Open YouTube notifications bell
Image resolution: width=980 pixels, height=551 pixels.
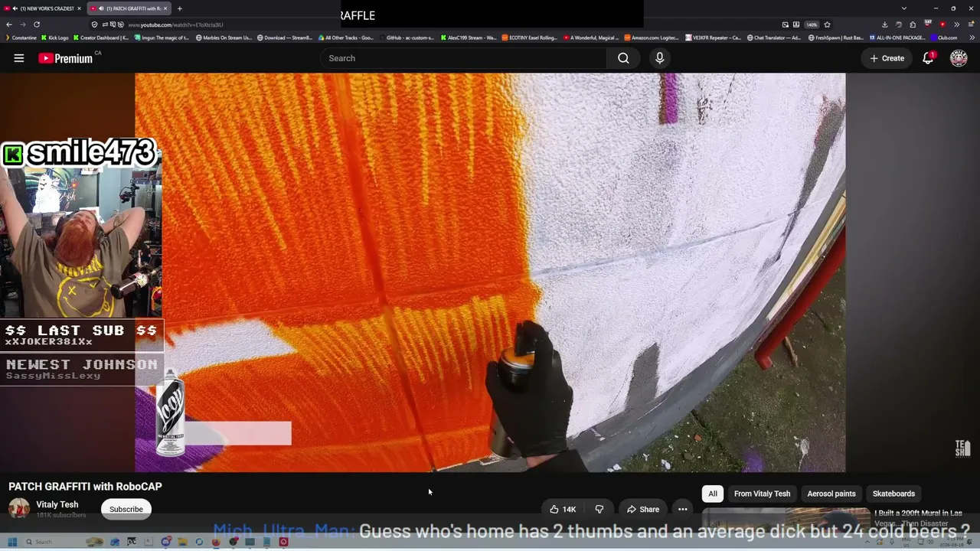[928, 58]
